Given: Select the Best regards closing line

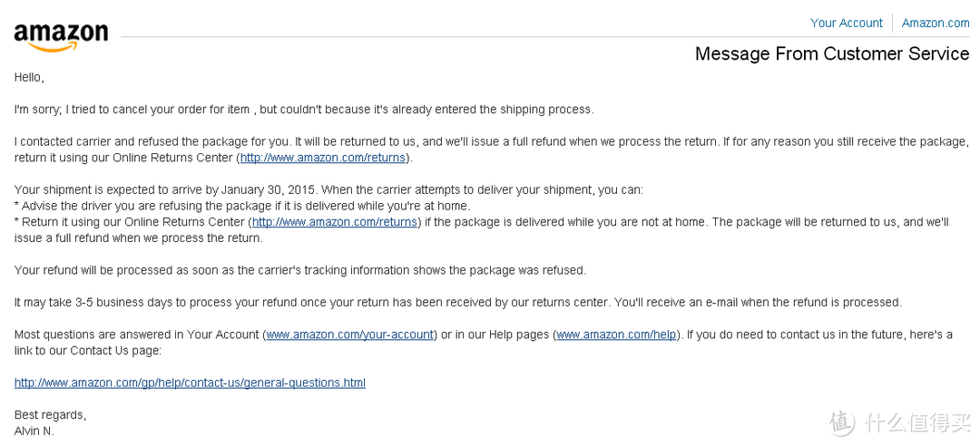Looking at the screenshot, I should (51, 415).
